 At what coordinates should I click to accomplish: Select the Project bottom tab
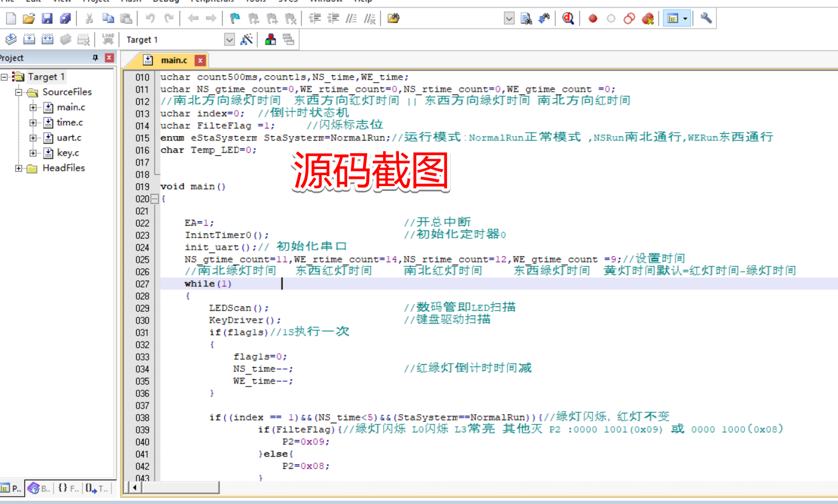pos(12,488)
